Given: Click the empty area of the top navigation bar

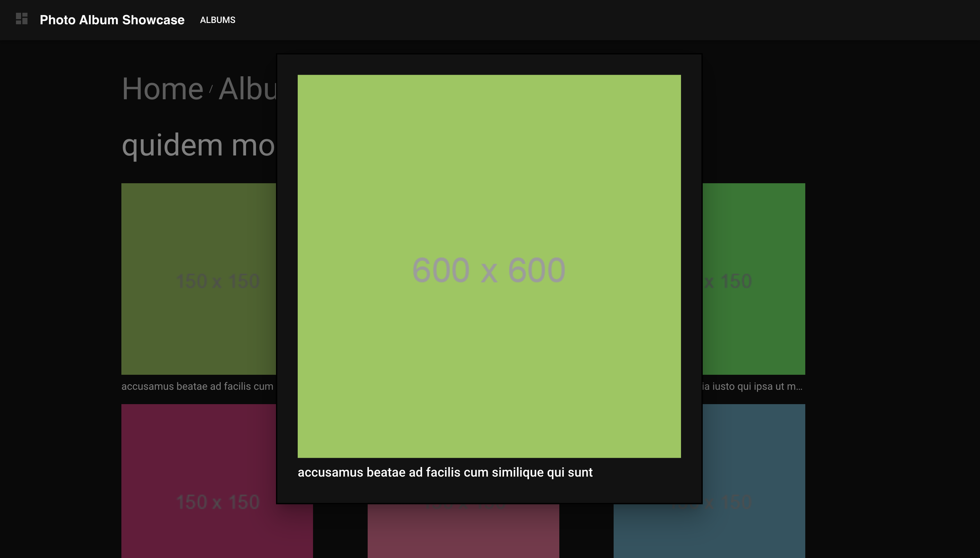Looking at the screenshot, I should (575, 20).
